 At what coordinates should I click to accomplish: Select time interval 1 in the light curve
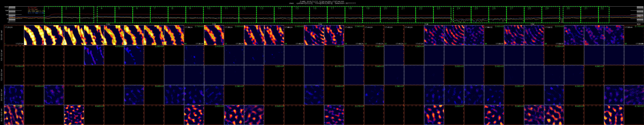coord(49,8)
